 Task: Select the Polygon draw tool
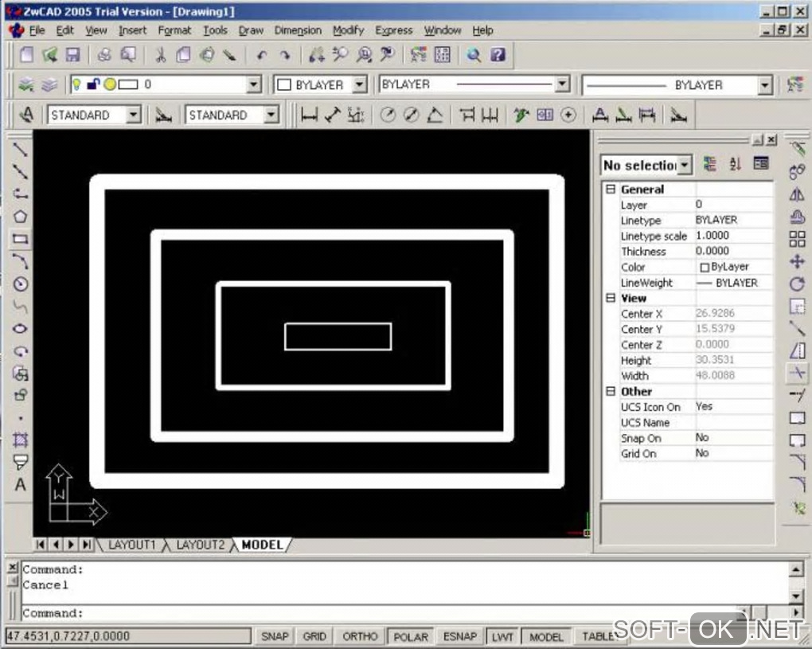[20, 217]
